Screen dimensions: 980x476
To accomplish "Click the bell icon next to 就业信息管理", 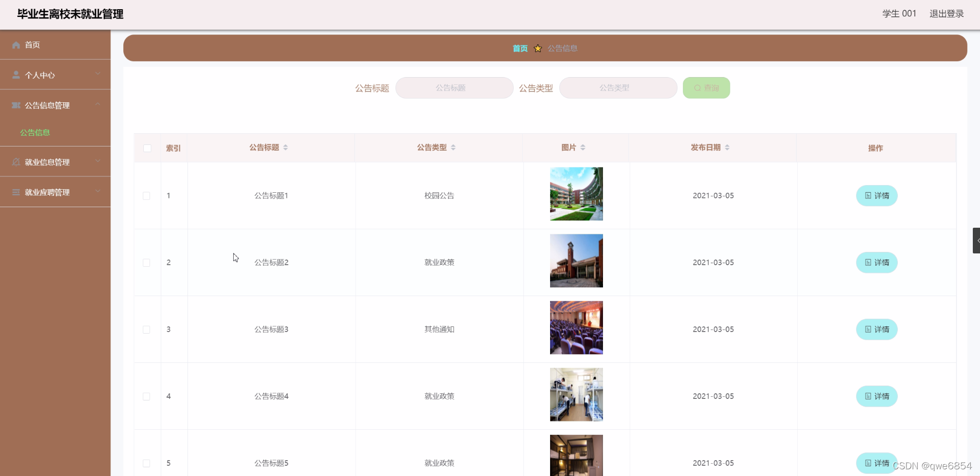I will pyautogui.click(x=16, y=162).
